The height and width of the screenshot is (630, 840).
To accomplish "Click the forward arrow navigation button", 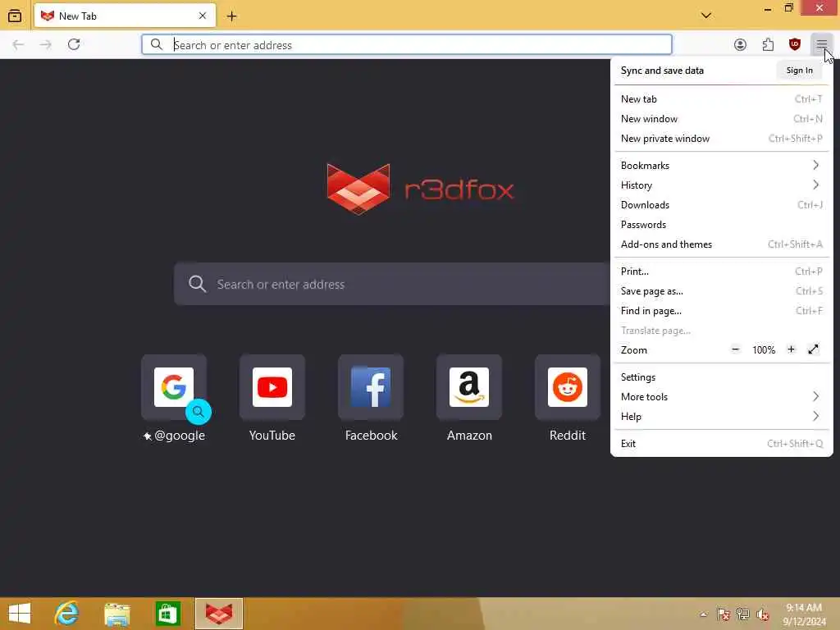I will pyautogui.click(x=46, y=44).
